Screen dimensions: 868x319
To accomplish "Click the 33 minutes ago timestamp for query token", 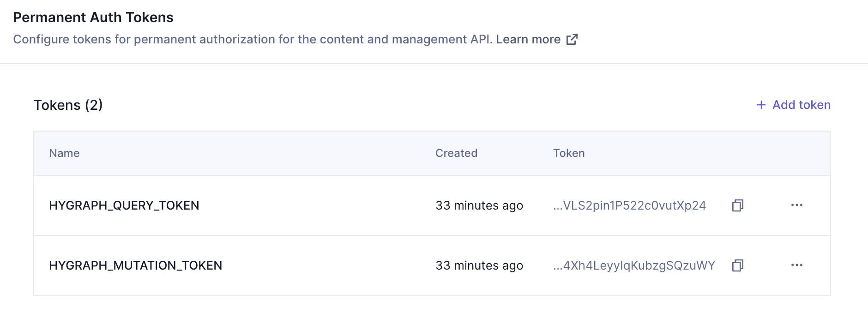I will 479,205.
